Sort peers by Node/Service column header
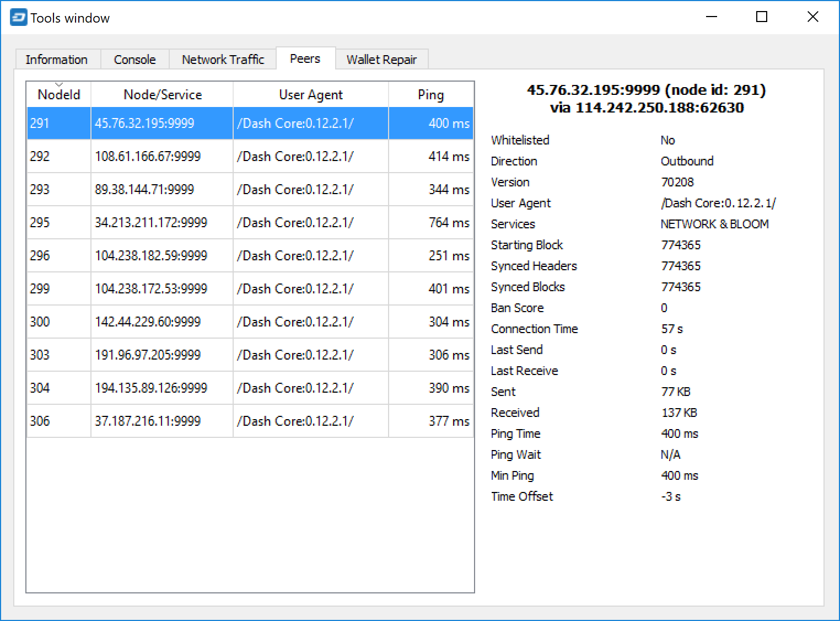This screenshot has width=840, height=621. (163, 94)
